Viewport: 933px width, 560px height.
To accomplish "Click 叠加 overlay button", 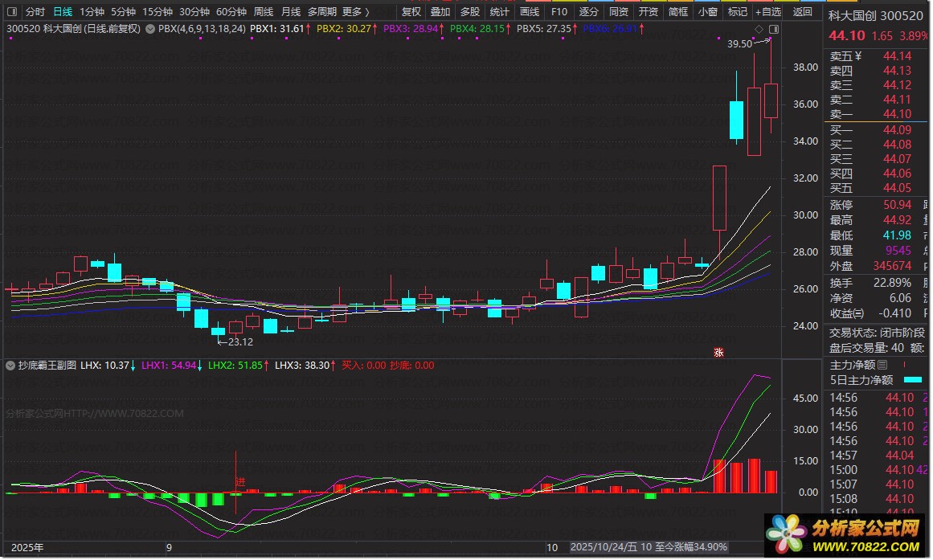I will click(x=440, y=11).
